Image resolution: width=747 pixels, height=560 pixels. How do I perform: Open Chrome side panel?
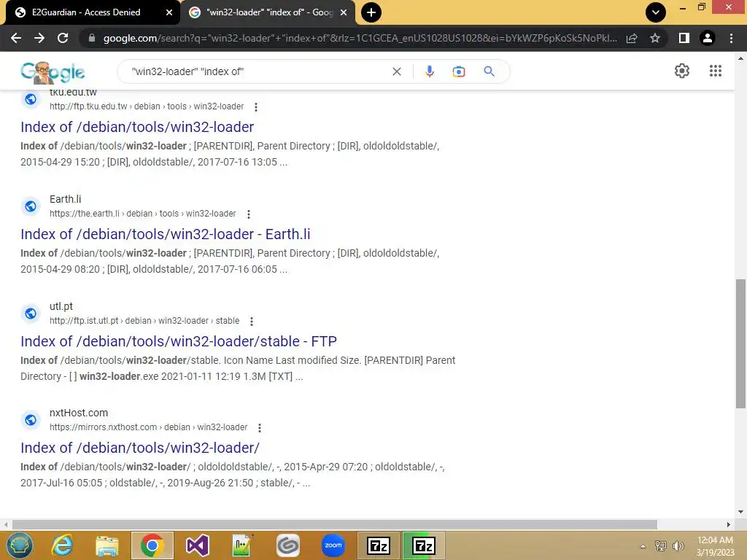[684, 38]
